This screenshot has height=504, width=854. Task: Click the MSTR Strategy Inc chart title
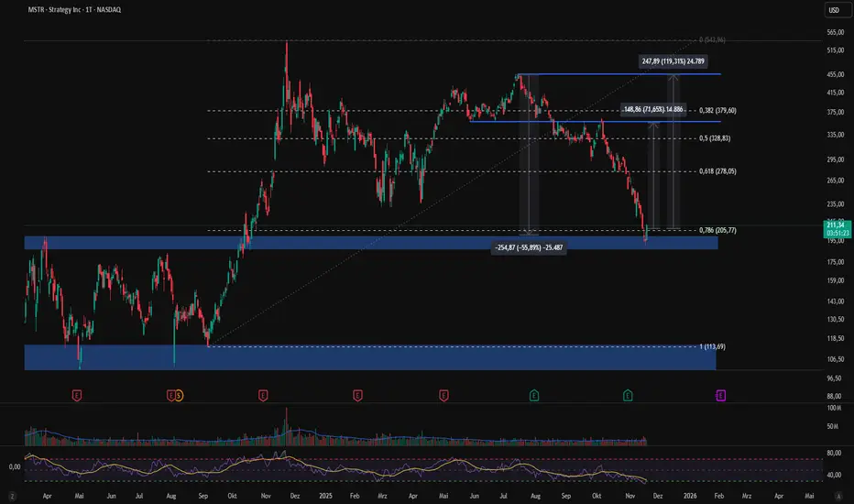point(74,10)
